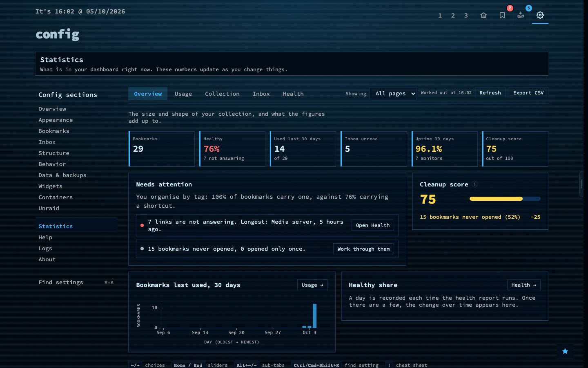Switch to the Inbox sub-tab

261,94
